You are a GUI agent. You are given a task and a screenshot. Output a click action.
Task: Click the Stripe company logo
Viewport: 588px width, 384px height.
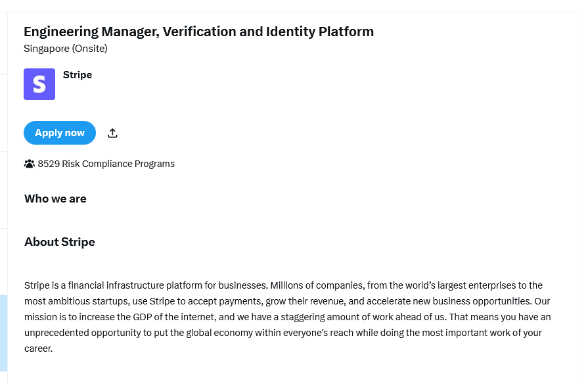[39, 84]
